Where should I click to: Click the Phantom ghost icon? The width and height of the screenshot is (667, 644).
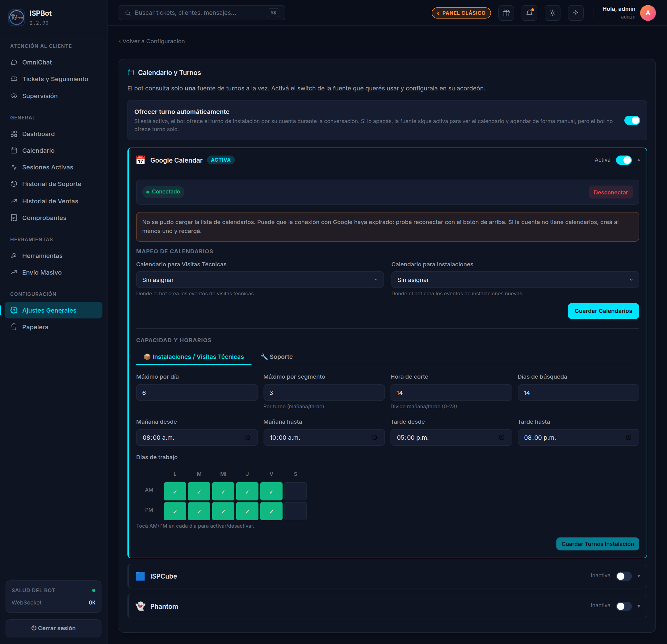click(x=140, y=606)
